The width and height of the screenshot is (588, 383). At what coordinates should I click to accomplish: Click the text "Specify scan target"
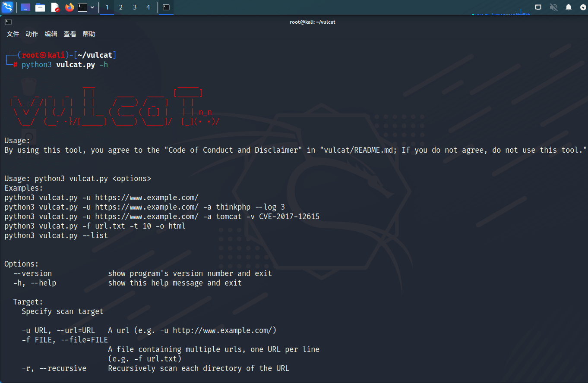(63, 311)
